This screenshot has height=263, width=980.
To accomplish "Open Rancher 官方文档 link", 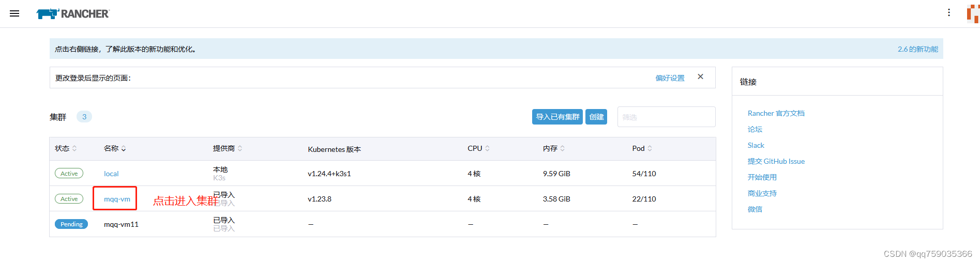I will pos(776,113).
